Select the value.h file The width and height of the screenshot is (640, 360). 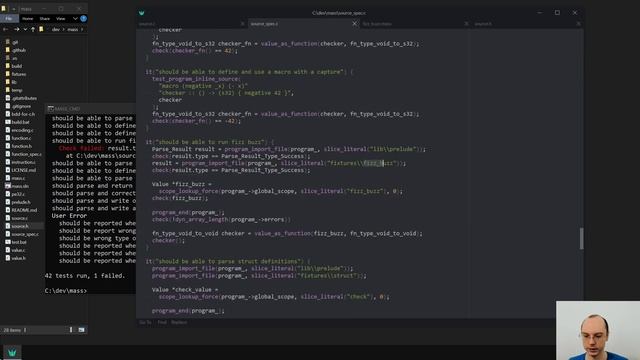(x=18, y=258)
